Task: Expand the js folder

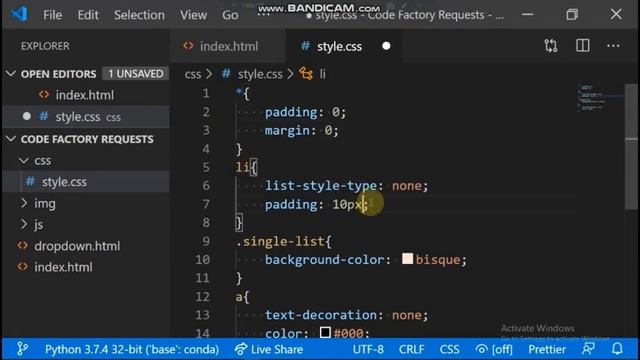Action: (24, 224)
